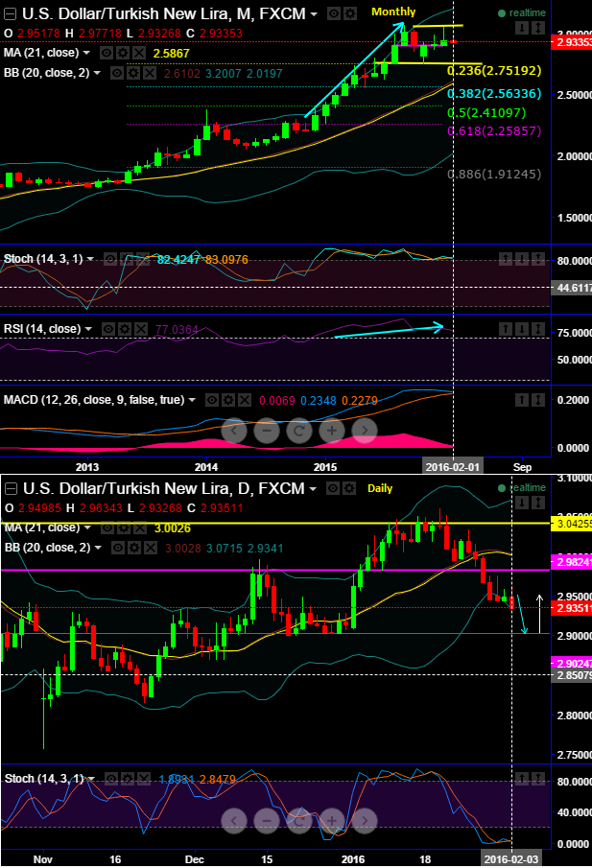Move monthly Stoch pane up
Image resolution: width=592 pixels, height=868 pixels.
coord(506,259)
